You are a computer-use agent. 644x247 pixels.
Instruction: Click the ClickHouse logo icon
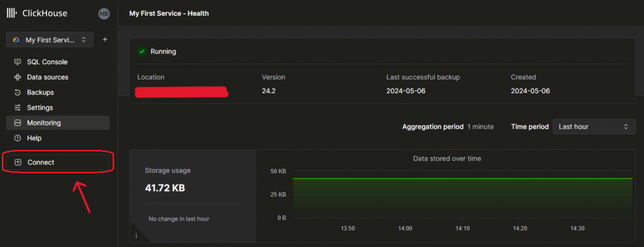(x=11, y=14)
